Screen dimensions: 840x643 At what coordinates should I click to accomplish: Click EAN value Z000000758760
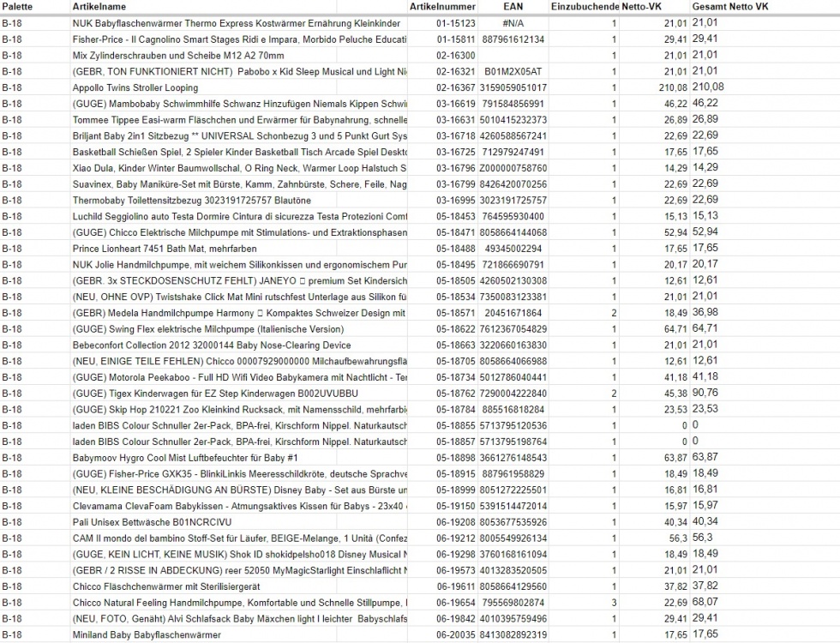(x=513, y=168)
